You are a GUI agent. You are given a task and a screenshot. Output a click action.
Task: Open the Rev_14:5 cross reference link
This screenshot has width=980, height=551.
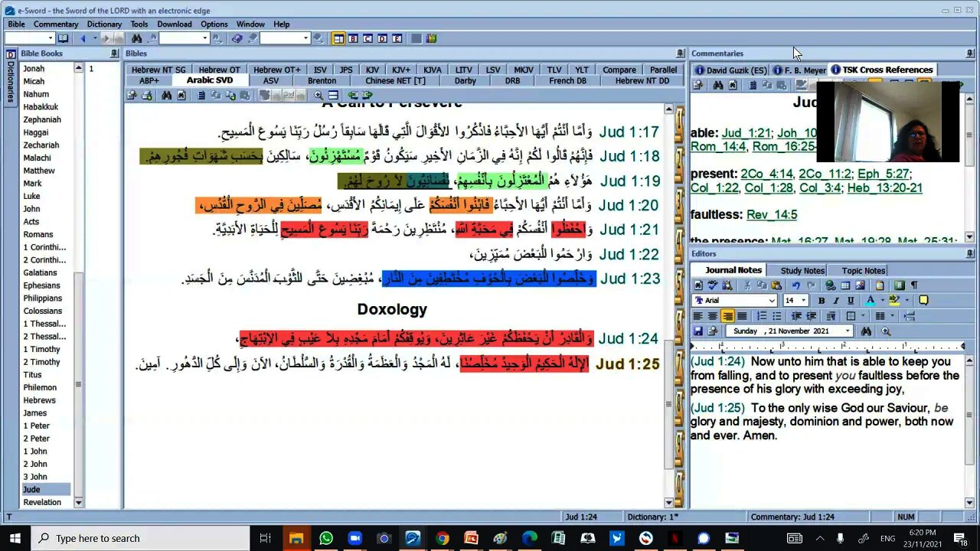[x=772, y=214]
